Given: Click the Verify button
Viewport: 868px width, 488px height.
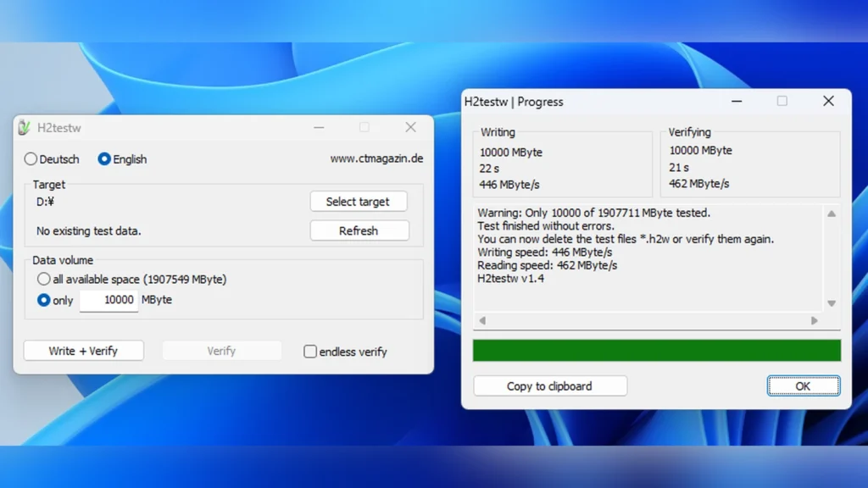Looking at the screenshot, I should [x=221, y=351].
